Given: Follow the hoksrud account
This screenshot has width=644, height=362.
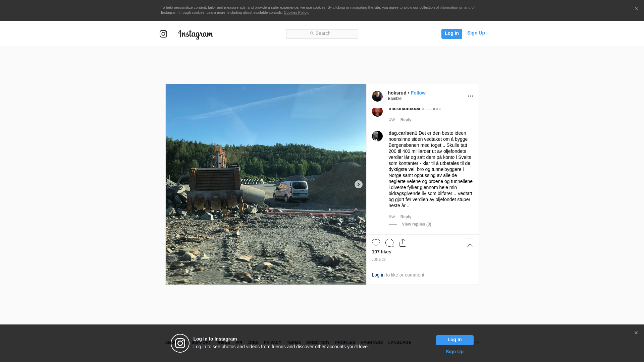Looking at the screenshot, I should [x=418, y=93].
